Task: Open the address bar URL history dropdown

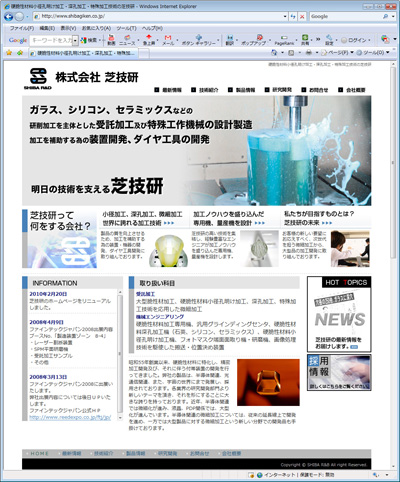Action: pos(285,16)
